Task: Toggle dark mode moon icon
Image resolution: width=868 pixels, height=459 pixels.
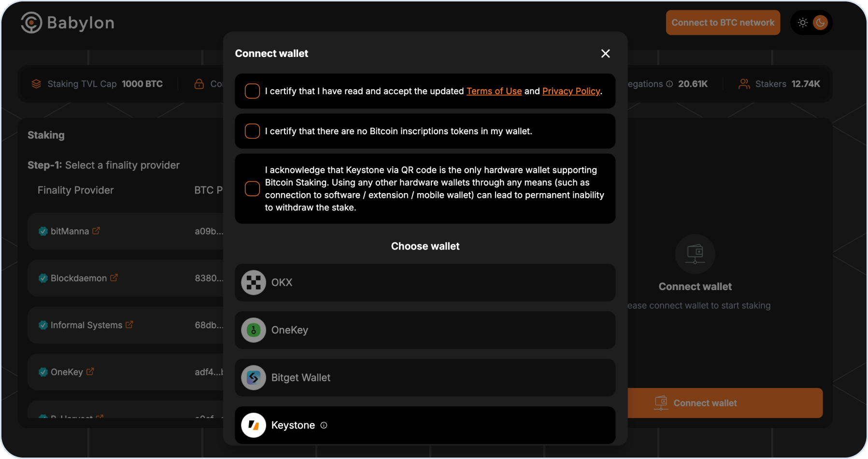Action: tap(820, 23)
